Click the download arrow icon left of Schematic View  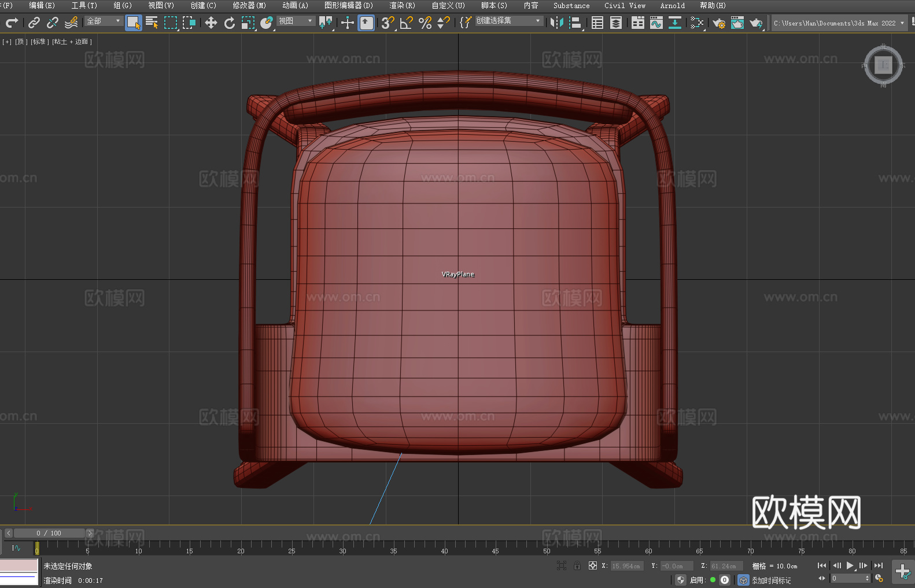click(x=675, y=23)
